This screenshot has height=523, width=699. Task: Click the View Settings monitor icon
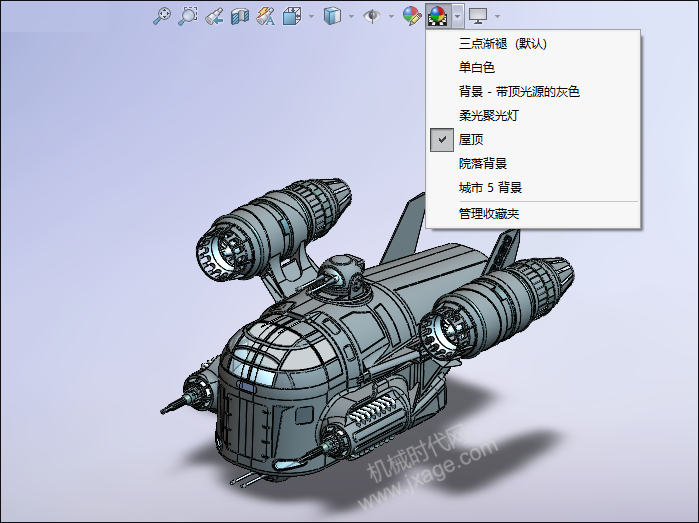pos(478,16)
